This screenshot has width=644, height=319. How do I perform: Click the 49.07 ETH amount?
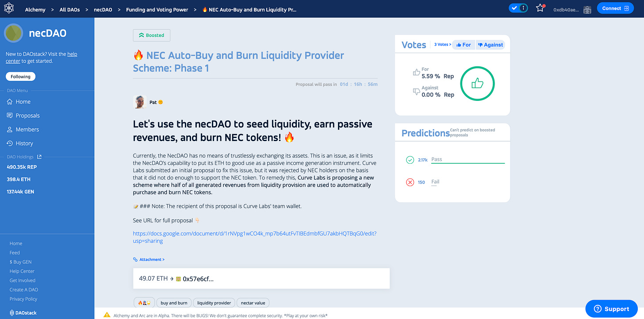coord(153,279)
